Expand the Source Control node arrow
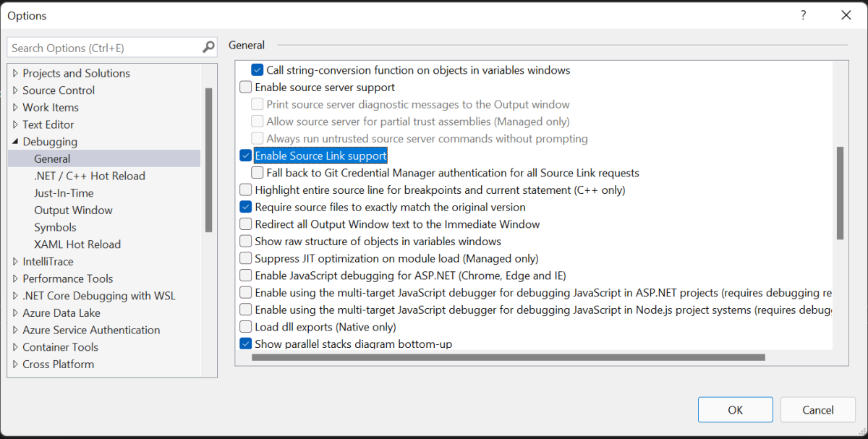 click(x=16, y=90)
